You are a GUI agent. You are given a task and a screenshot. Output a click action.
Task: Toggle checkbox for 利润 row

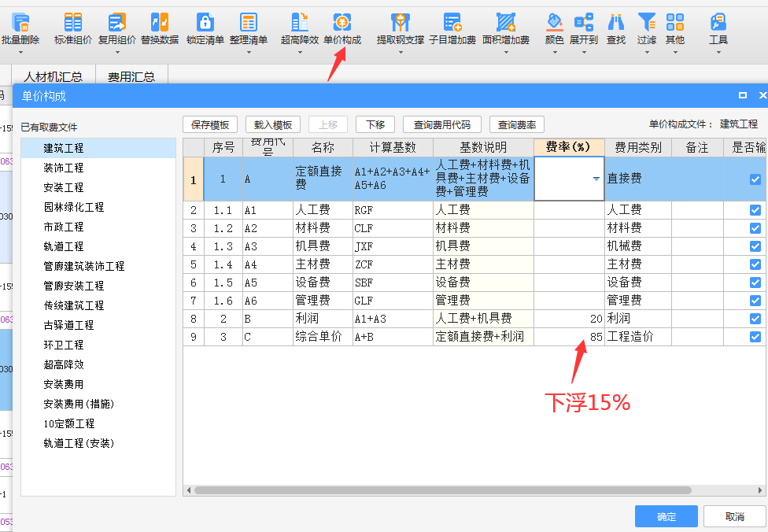[755, 319]
